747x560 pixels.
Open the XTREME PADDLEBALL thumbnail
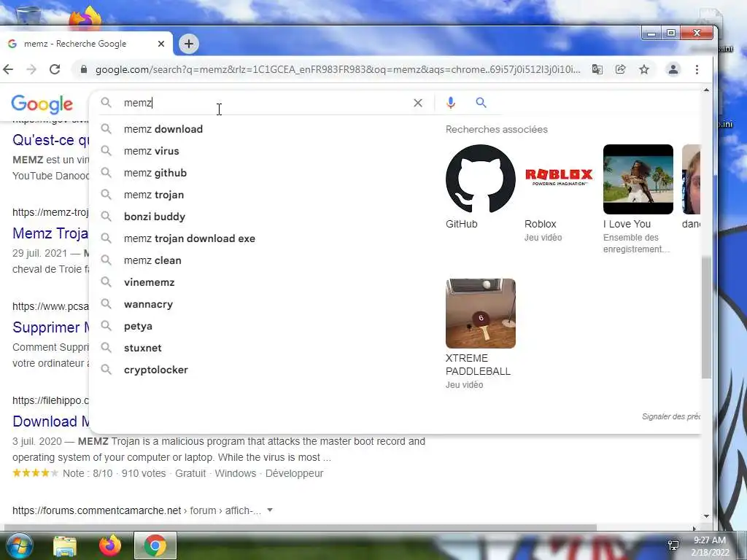(x=480, y=314)
